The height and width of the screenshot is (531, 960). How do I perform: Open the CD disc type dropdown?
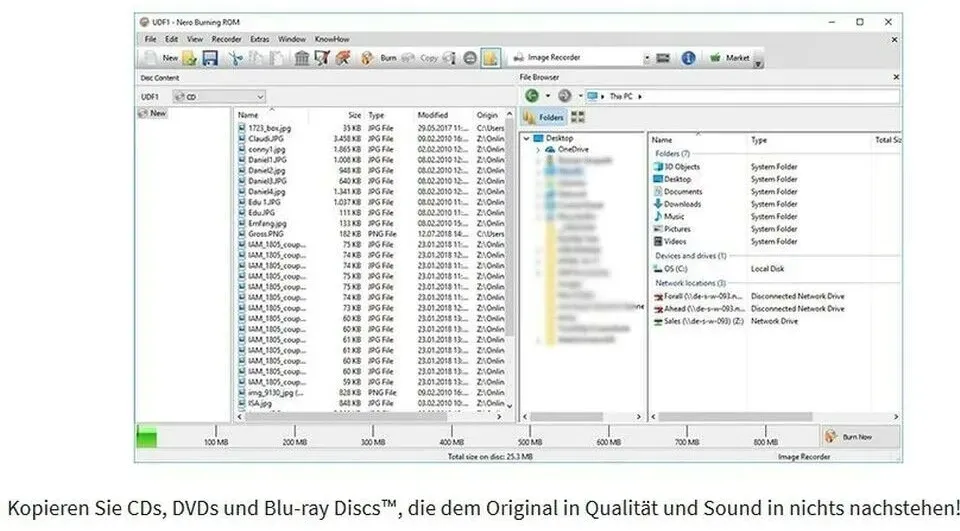pos(219,97)
